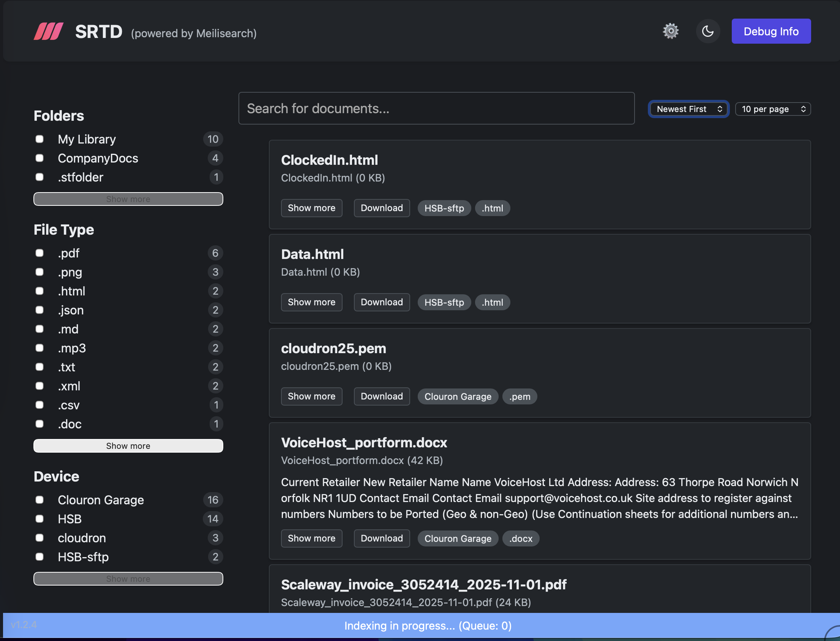
Task: Click the document search field
Action: click(x=436, y=108)
